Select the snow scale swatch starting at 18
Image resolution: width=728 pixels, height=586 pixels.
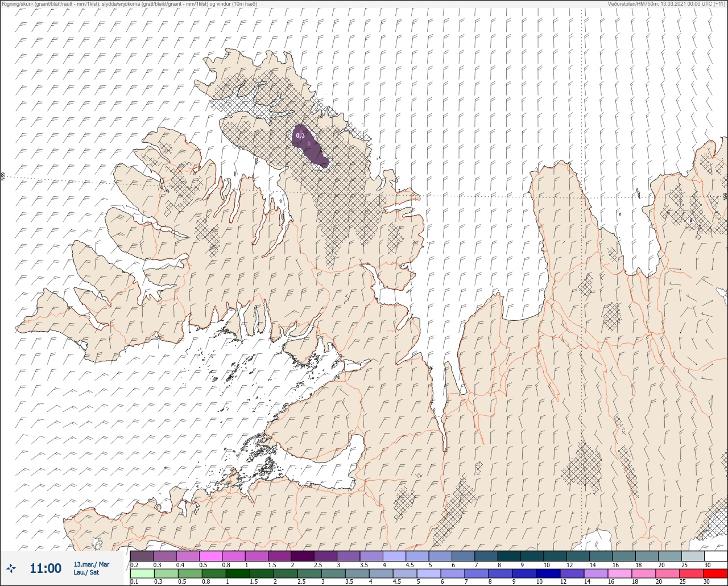pyautogui.click(x=647, y=556)
